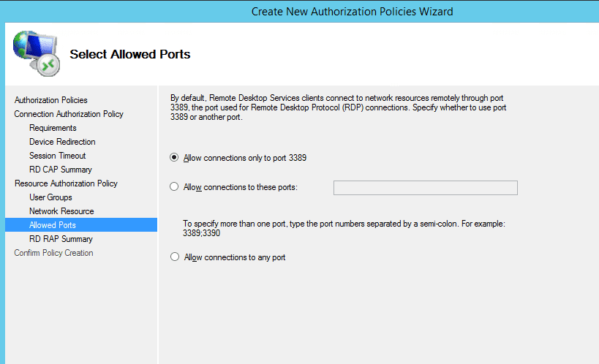Click the Select Allowed Ports heading
The image size is (599, 364).
130,54
